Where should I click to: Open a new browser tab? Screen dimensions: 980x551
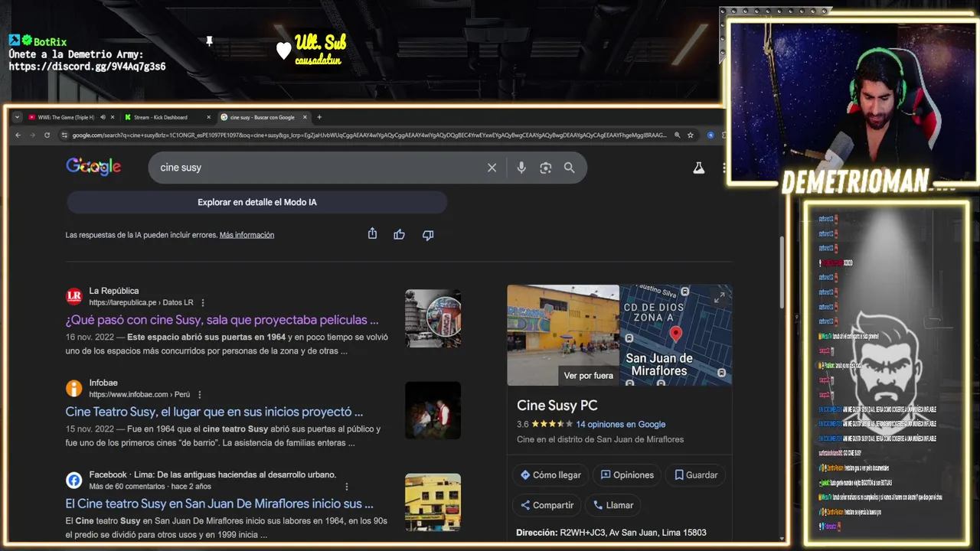(x=319, y=117)
